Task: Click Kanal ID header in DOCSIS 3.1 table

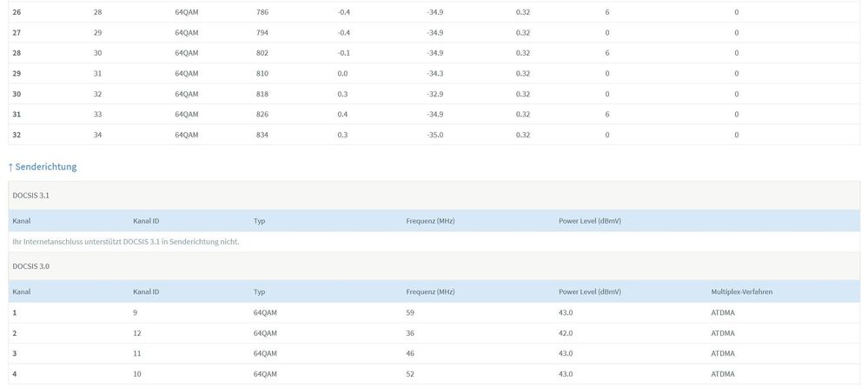Action: tap(146, 221)
